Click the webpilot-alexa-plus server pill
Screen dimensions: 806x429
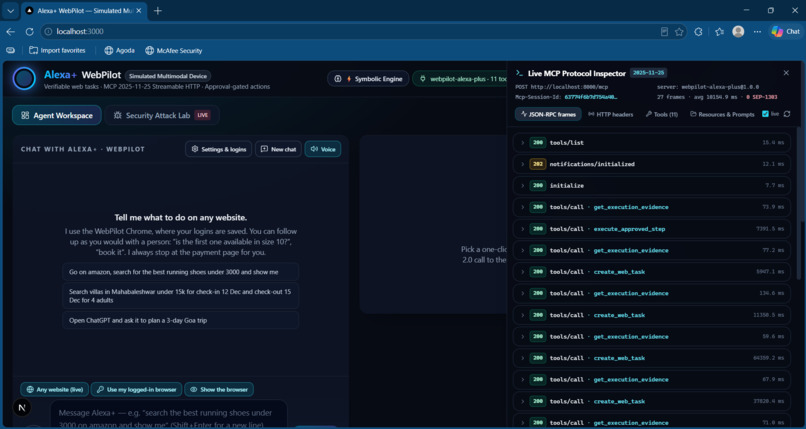pyautogui.click(x=460, y=79)
